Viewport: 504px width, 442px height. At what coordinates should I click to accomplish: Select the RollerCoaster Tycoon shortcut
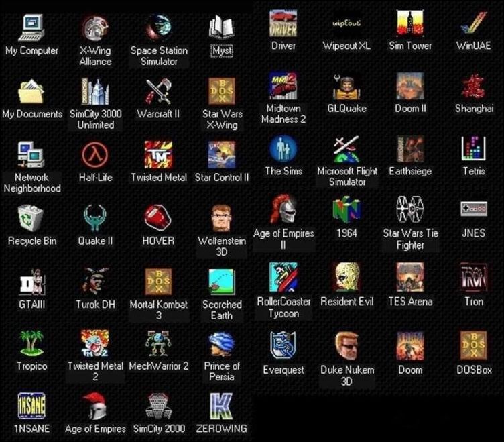pyautogui.click(x=283, y=277)
